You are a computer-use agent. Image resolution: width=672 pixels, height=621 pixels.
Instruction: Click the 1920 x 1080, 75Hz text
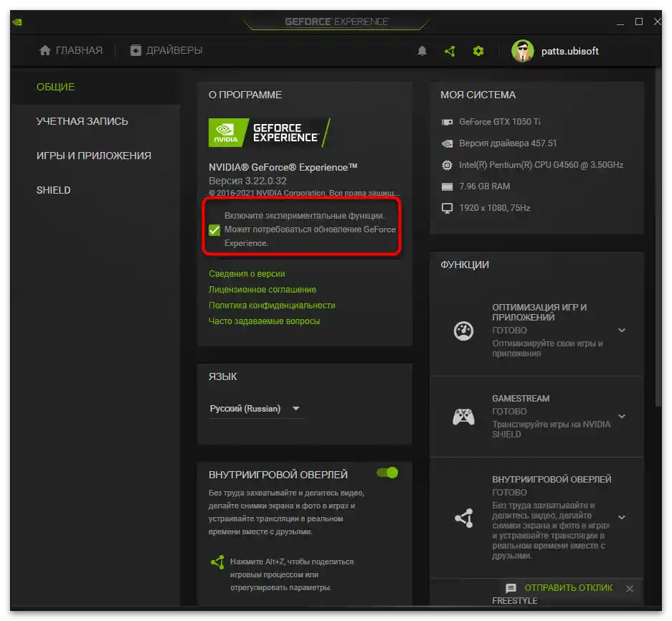click(495, 208)
